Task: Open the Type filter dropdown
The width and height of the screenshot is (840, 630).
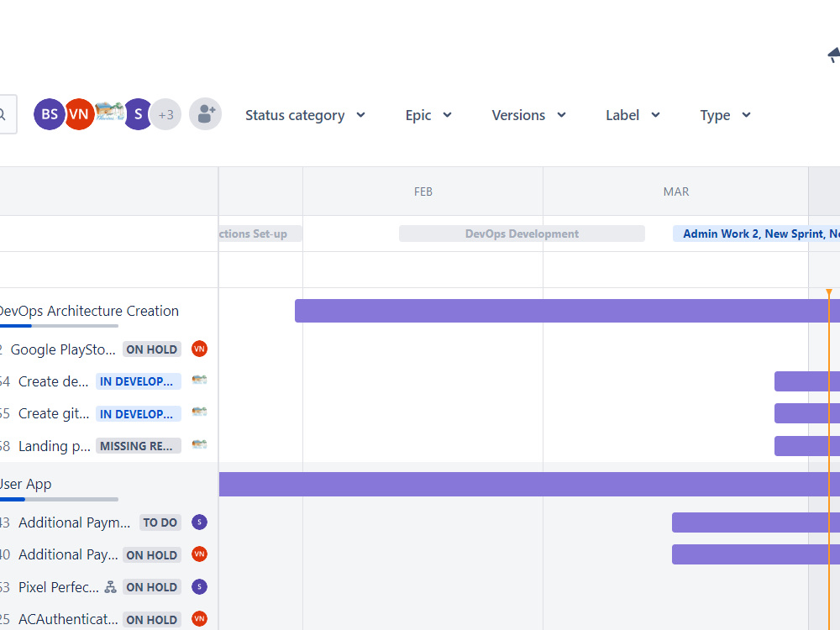Action: (725, 115)
